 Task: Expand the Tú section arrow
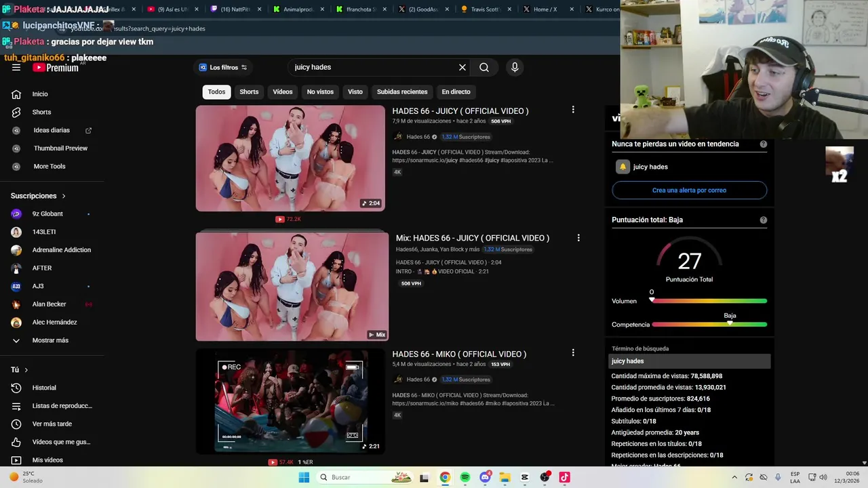click(26, 369)
